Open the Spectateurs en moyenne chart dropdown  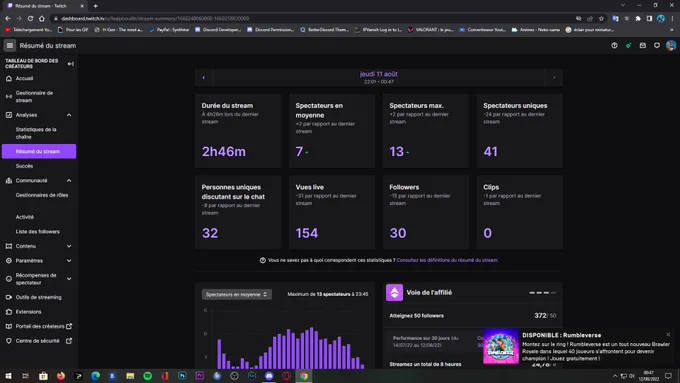(237, 294)
